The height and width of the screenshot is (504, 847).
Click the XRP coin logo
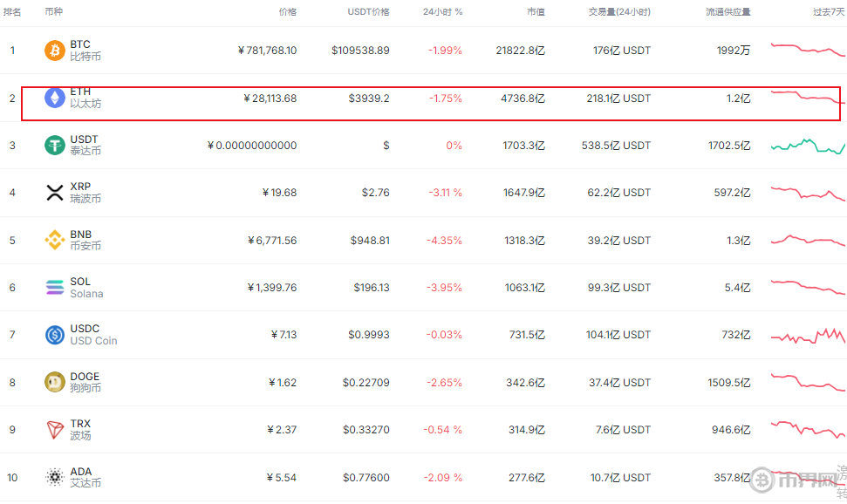click(55, 193)
